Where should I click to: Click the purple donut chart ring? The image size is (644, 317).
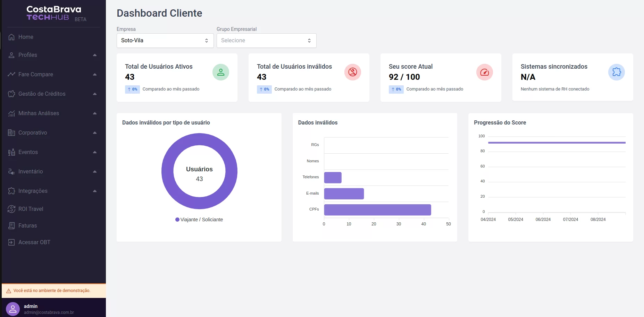pyautogui.click(x=167, y=171)
